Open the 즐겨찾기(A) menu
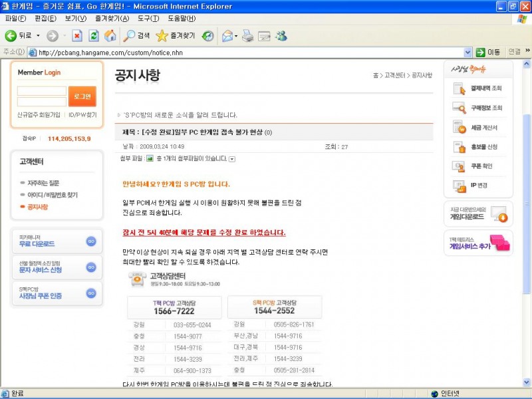Image resolution: width=532 pixels, height=399 pixels. (112, 19)
